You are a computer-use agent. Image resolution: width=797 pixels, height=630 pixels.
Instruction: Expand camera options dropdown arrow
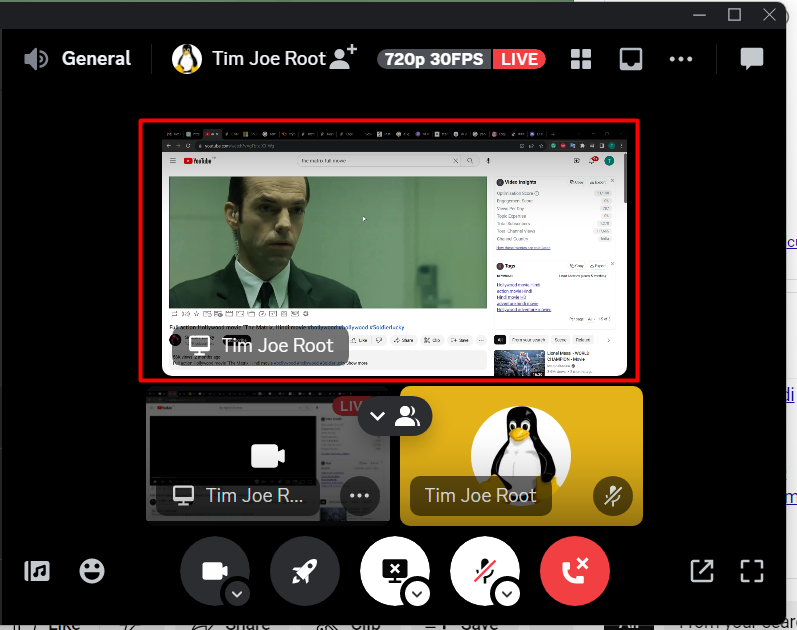point(237,593)
